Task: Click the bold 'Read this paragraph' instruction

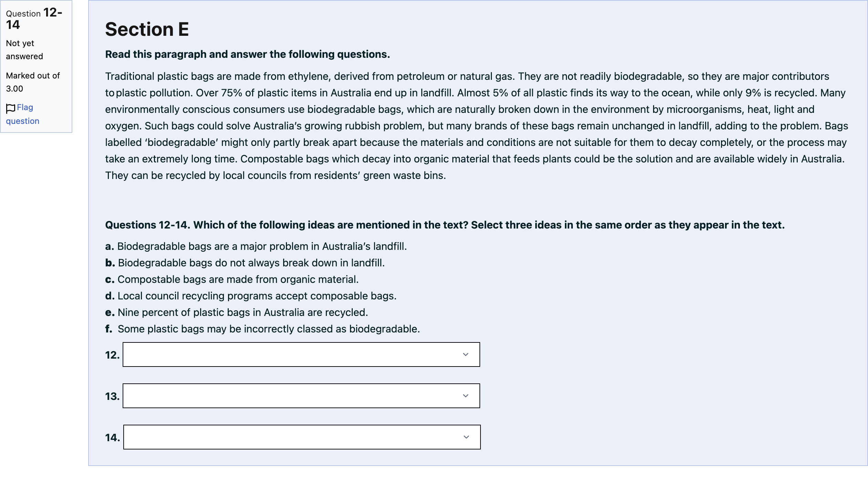Action: (x=248, y=54)
